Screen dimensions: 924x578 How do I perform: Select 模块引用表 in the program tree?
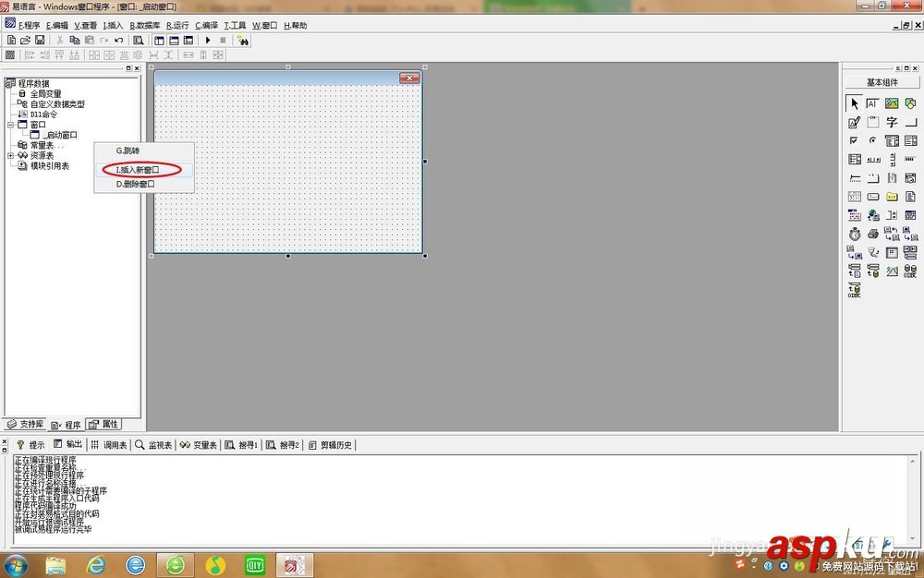50,166
